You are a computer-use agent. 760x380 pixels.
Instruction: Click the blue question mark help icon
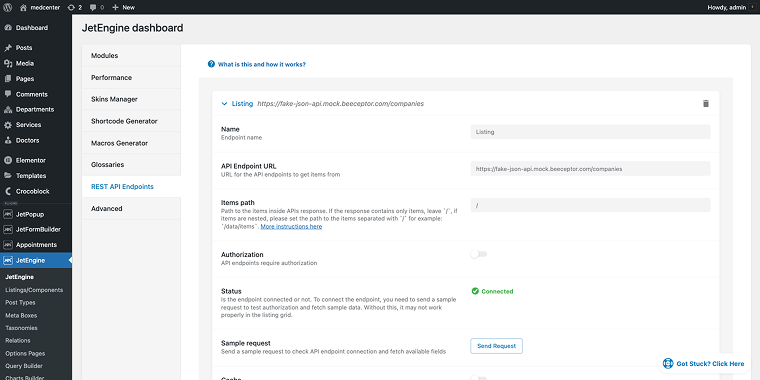tap(211, 64)
